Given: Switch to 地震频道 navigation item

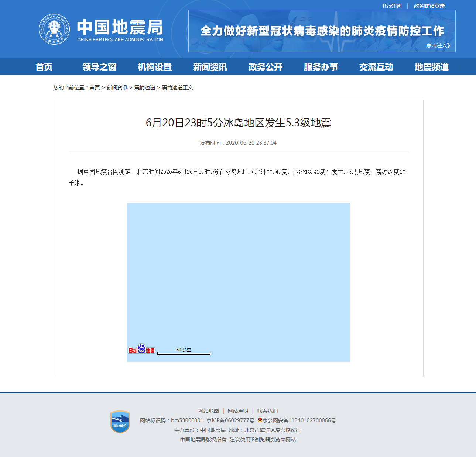Looking at the screenshot, I should (x=431, y=67).
